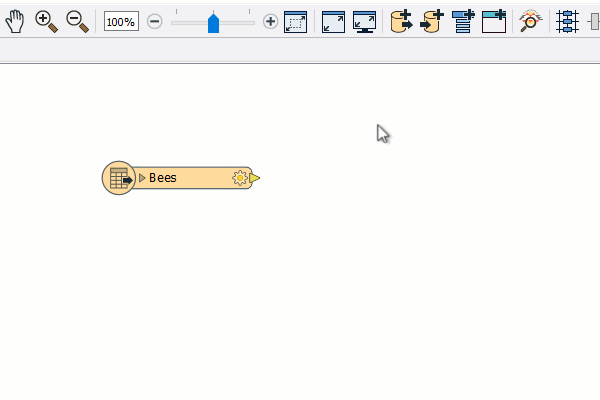Image resolution: width=600 pixels, height=400 pixels.
Task: Select the Bees feature type label
Action: pyautogui.click(x=163, y=178)
